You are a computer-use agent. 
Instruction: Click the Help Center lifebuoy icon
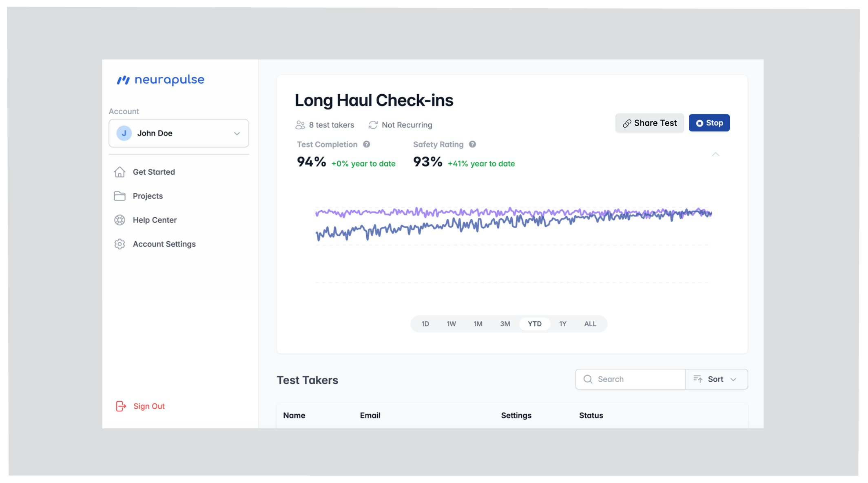coord(120,220)
